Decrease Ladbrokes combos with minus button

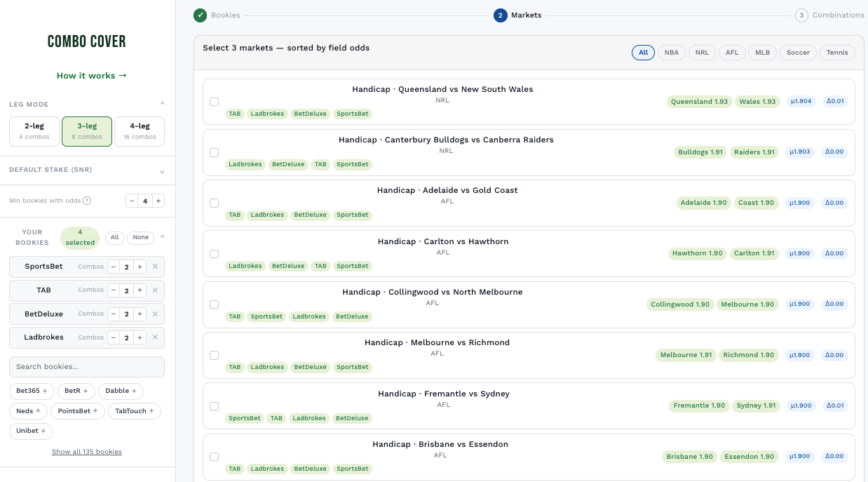pos(114,337)
